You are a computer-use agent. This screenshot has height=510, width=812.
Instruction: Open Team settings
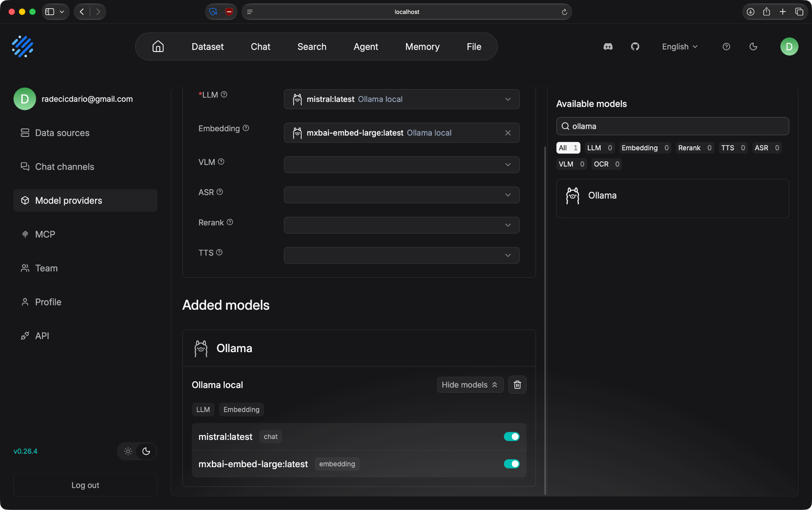[x=85, y=268]
